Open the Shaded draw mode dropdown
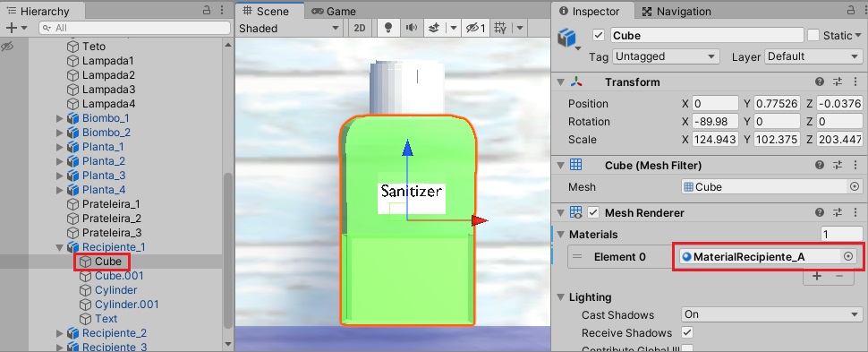Viewport: 868px width, 352px height. (x=290, y=29)
